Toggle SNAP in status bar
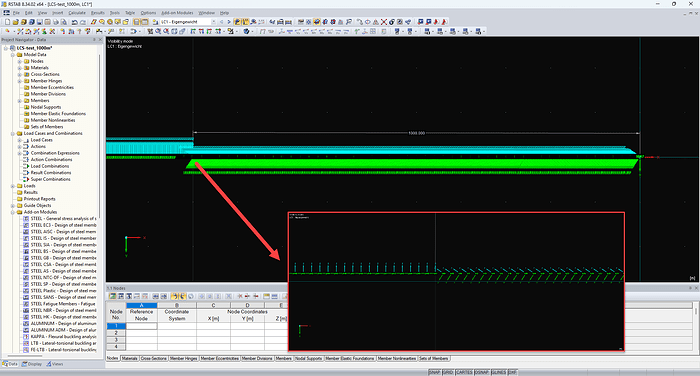The width and height of the screenshot is (700, 376). [434, 372]
